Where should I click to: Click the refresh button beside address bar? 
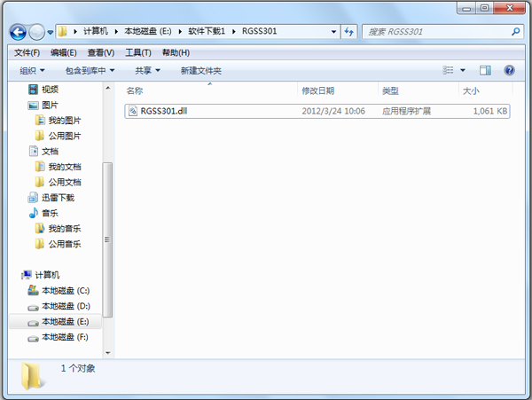(x=348, y=32)
